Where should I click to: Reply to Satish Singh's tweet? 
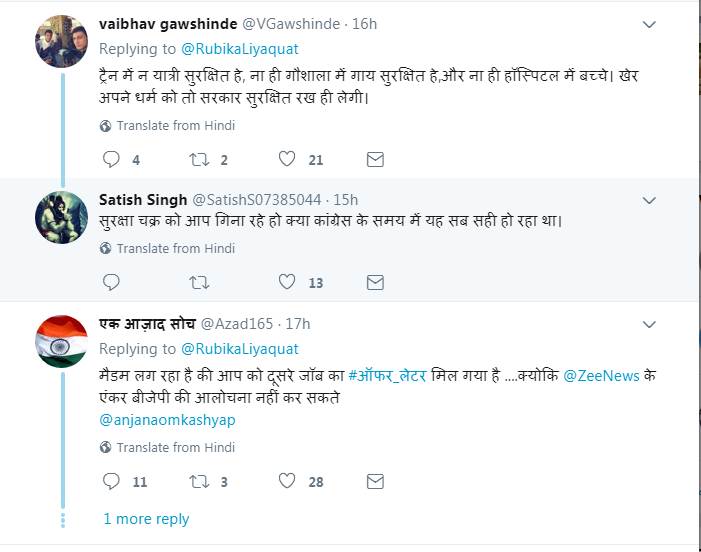click(111, 282)
